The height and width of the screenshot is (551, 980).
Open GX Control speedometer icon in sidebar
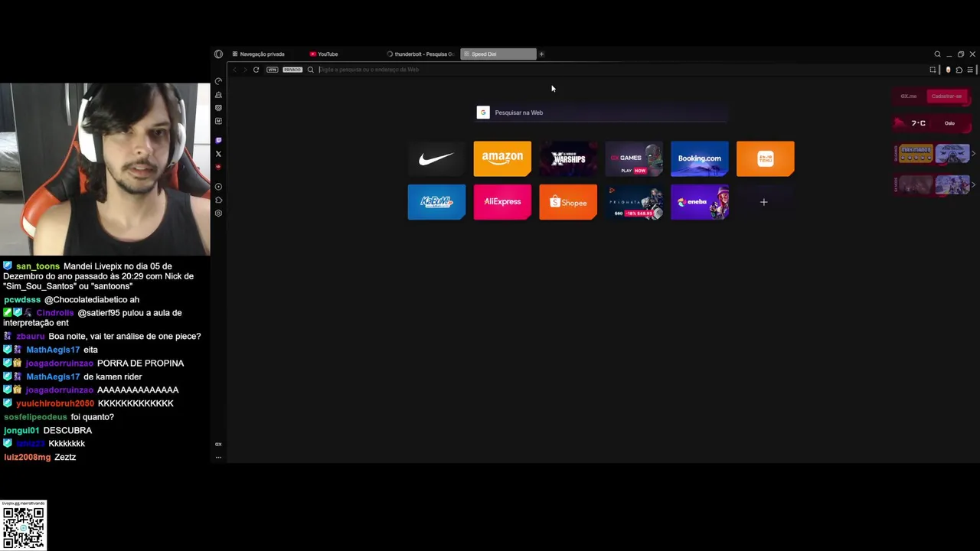(218, 81)
